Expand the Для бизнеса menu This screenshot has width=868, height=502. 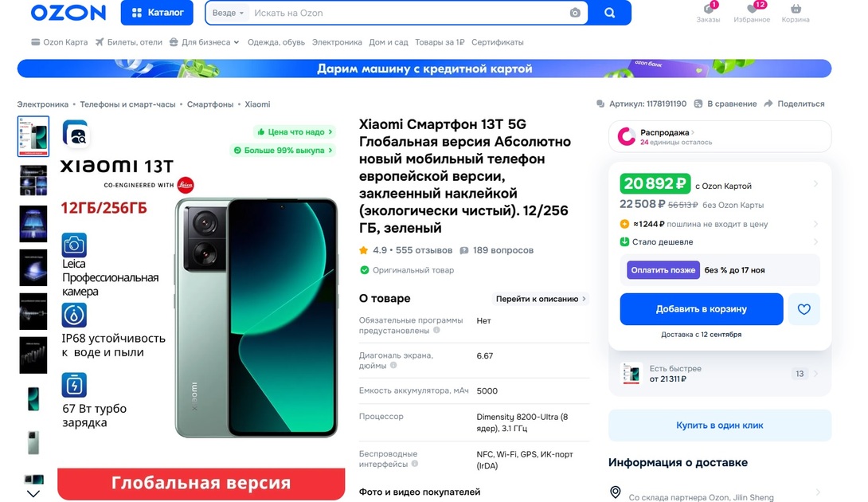[205, 42]
